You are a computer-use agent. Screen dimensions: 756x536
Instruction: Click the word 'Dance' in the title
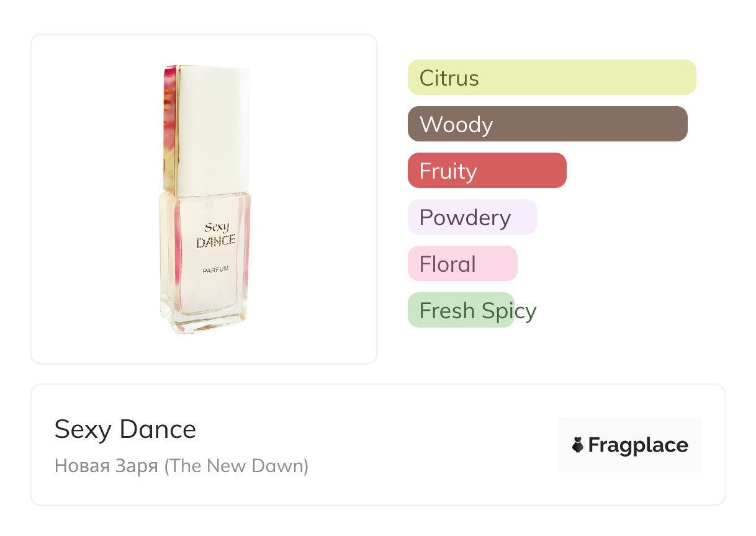coord(158,429)
